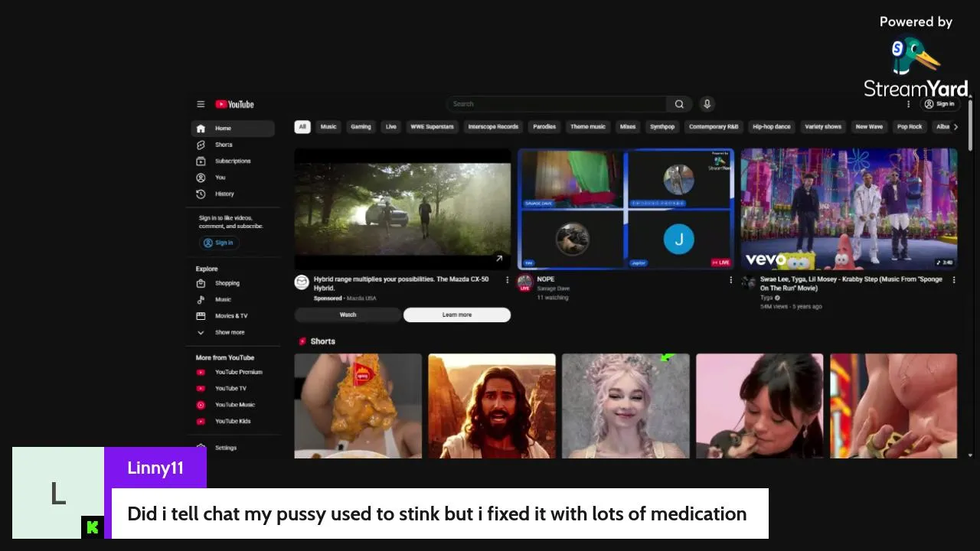The image size is (980, 551).
Task: Select the Theme music filter chip
Action: pos(587,127)
